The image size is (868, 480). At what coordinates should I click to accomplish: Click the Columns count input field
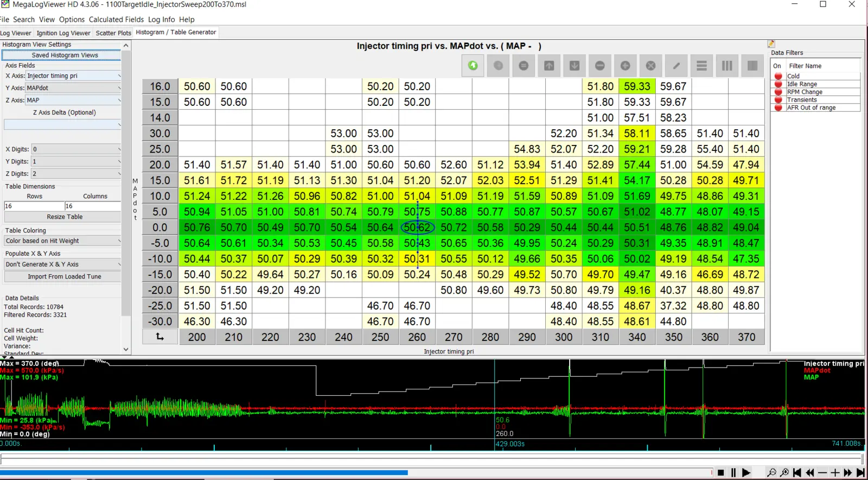[93, 206]
